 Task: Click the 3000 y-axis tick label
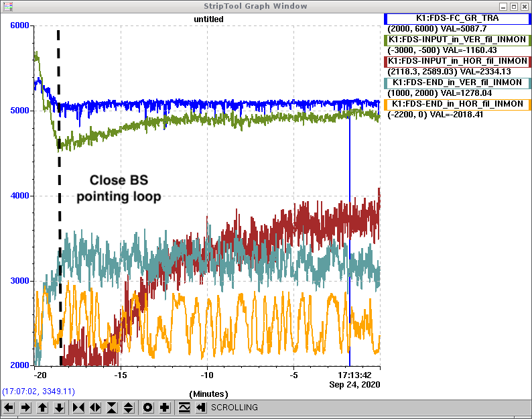pyautogui.click(x=19, y=281)
